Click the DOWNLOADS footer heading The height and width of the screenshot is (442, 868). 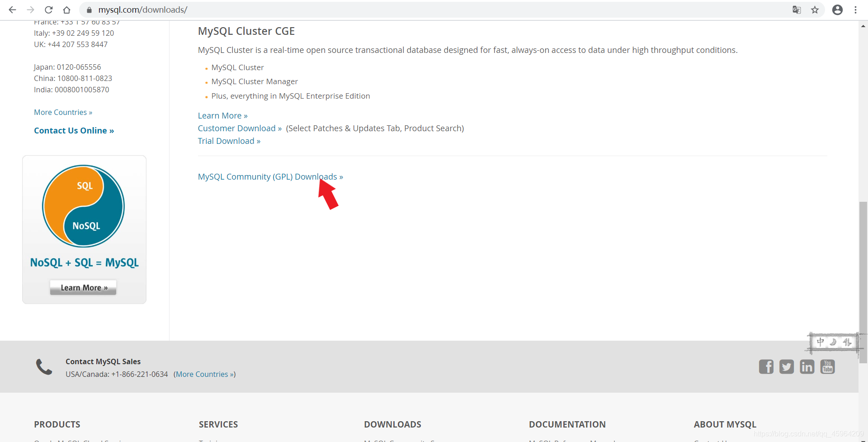392,424
